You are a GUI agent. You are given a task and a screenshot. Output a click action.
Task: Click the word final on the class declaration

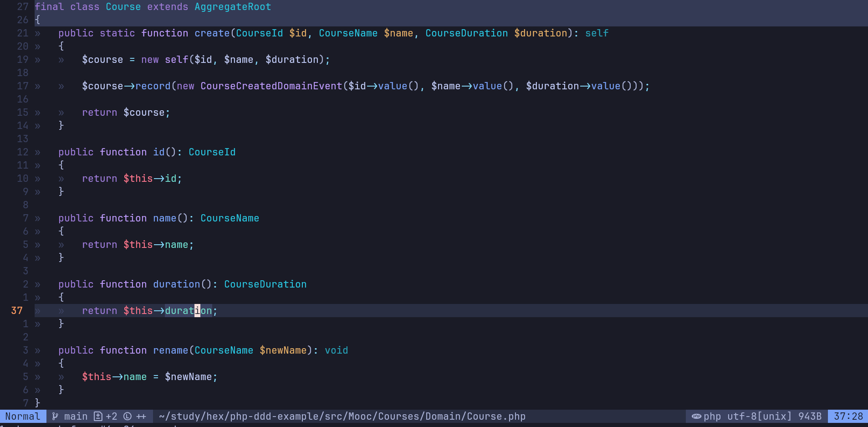pyautogui.click(x=49, y=7)
